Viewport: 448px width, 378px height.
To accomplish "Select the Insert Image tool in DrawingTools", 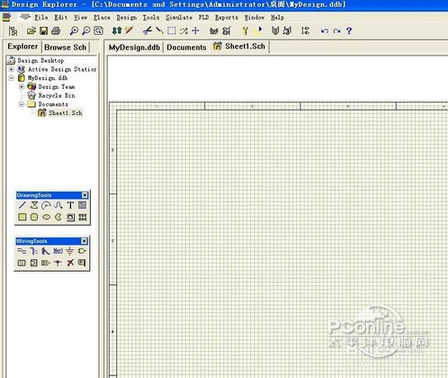I will coord(70,217).
